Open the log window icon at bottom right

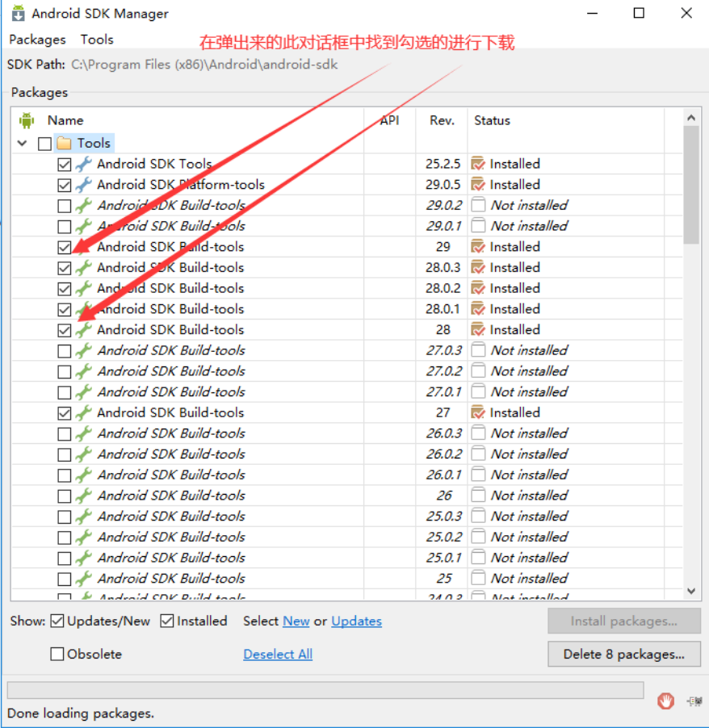click(x=693, y=701)
